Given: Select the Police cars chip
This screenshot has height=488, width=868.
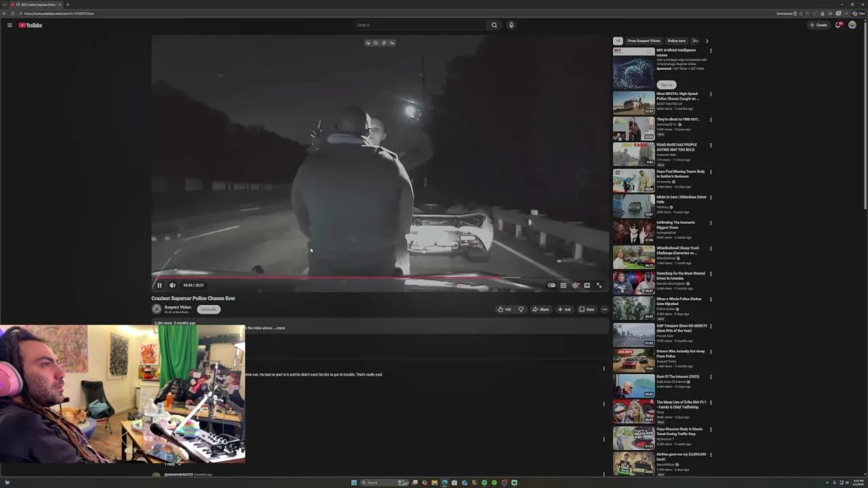Looking at the screenshot, I should pyautogui.click(x=676, y=41).
